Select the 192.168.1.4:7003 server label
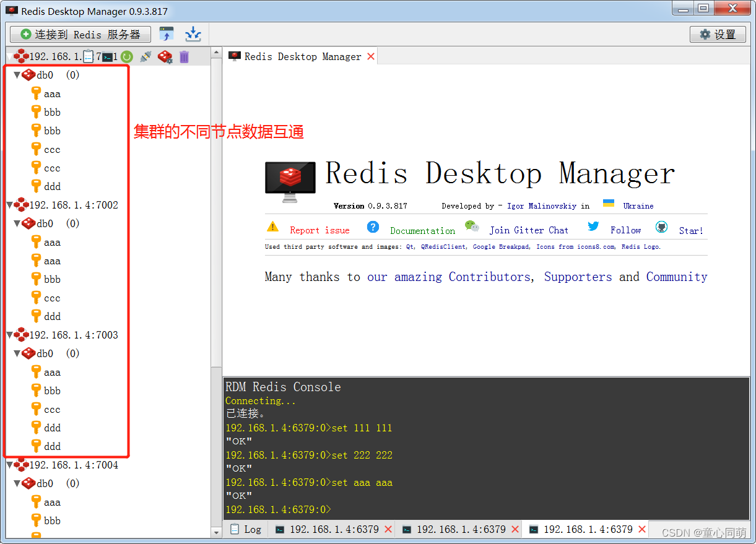The height and width of the screenshot is (544, 756). click(74, 335)
